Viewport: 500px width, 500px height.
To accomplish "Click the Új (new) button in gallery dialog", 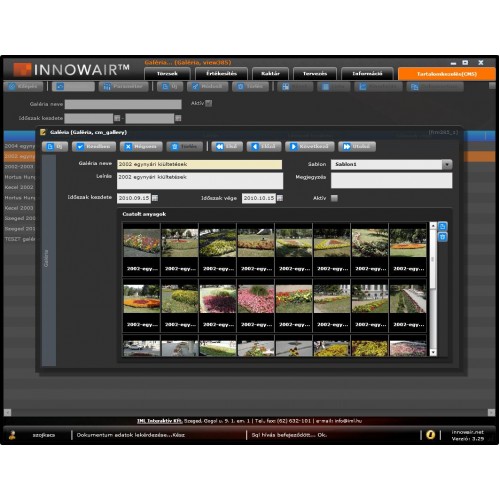I will (x=55, y=147).
